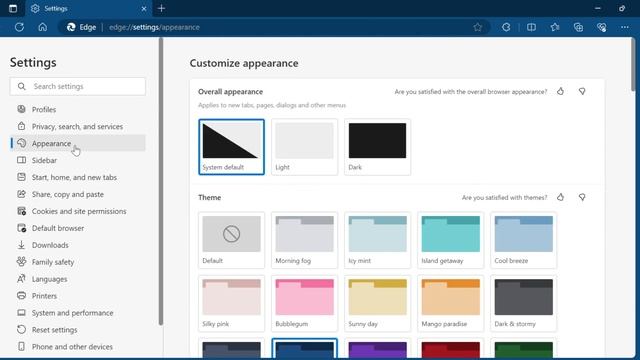
Task: Choose the Bubblegum theme
Action: (x=304, y=303)
